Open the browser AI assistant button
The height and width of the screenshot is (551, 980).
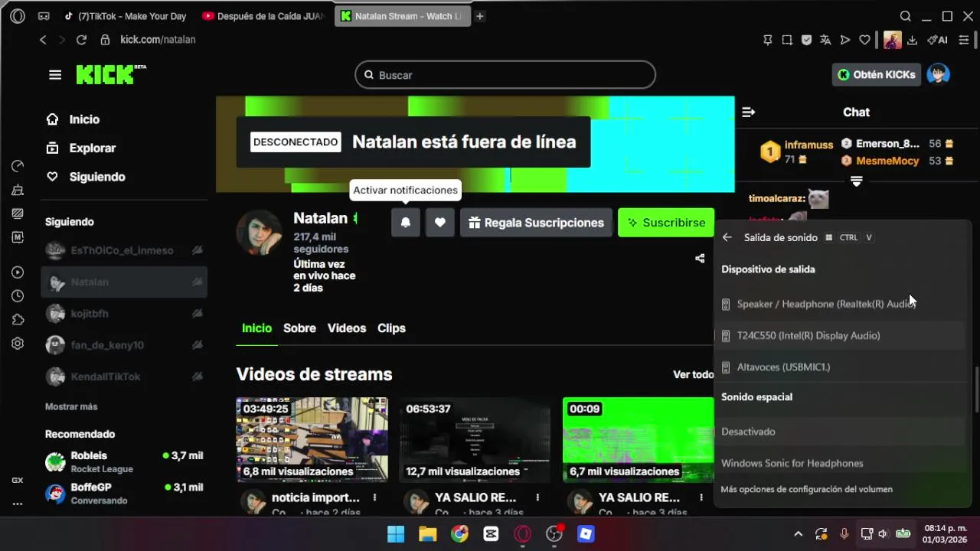click(x=937, y=40)
